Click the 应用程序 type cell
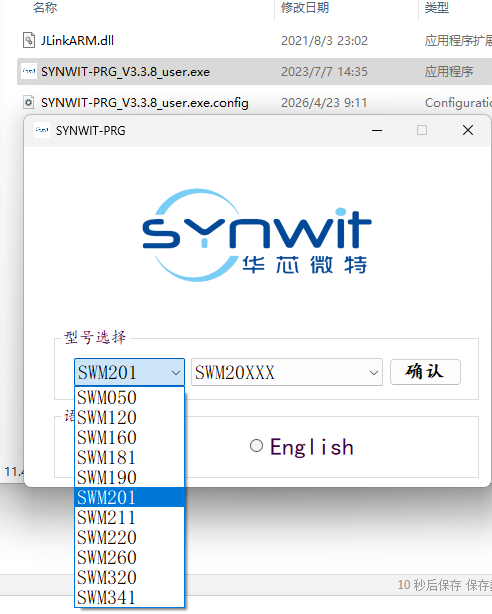492x614 pixels. [x=449, y=72]
